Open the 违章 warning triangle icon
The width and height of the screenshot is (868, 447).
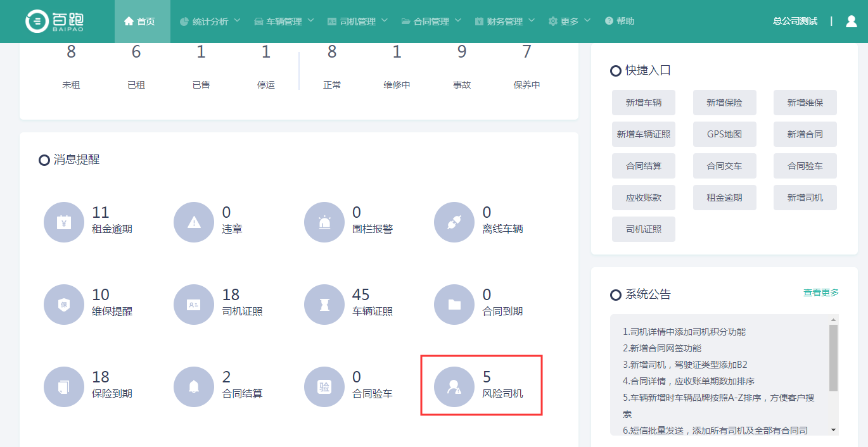coord(194,222)
